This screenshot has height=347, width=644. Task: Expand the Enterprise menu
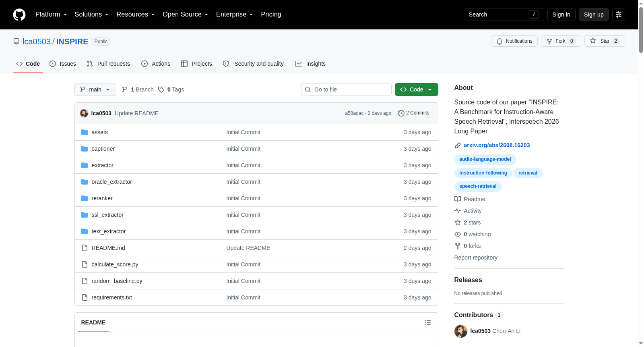(x=235, y=15)
